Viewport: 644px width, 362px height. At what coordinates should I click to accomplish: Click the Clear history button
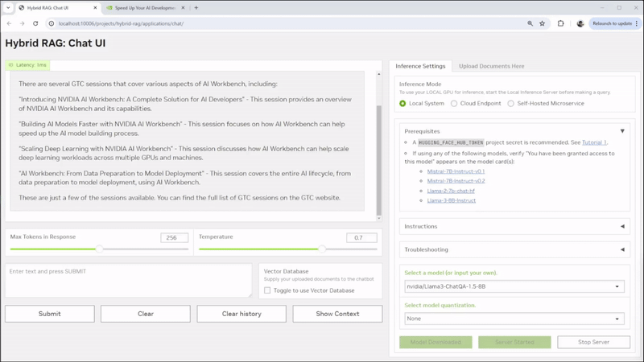(x=242, y=314)
